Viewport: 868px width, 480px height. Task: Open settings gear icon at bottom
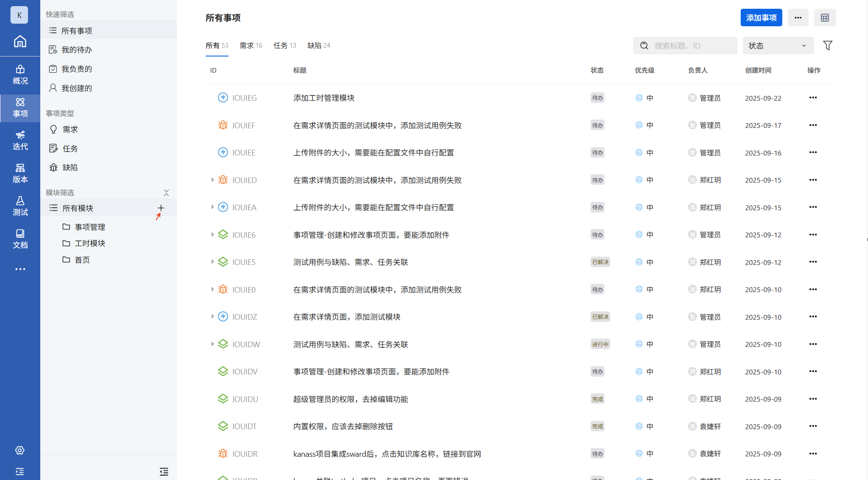[x=20, y=450]
